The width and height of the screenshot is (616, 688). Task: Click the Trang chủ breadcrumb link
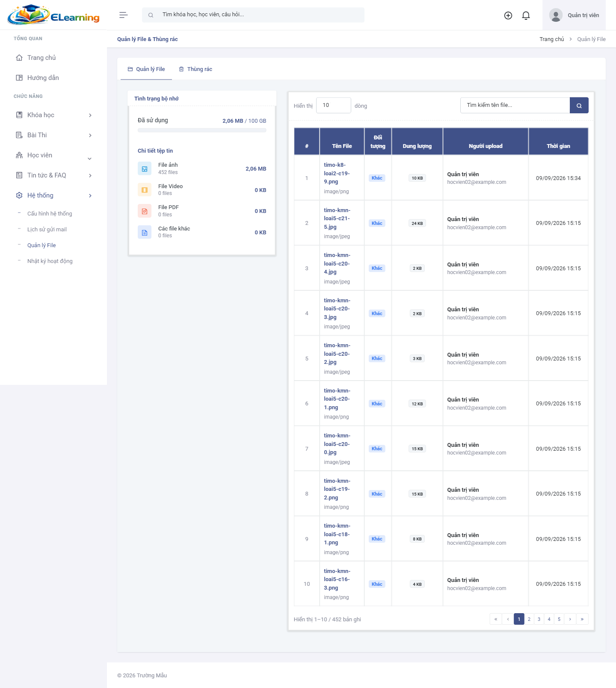coord(552,39)
